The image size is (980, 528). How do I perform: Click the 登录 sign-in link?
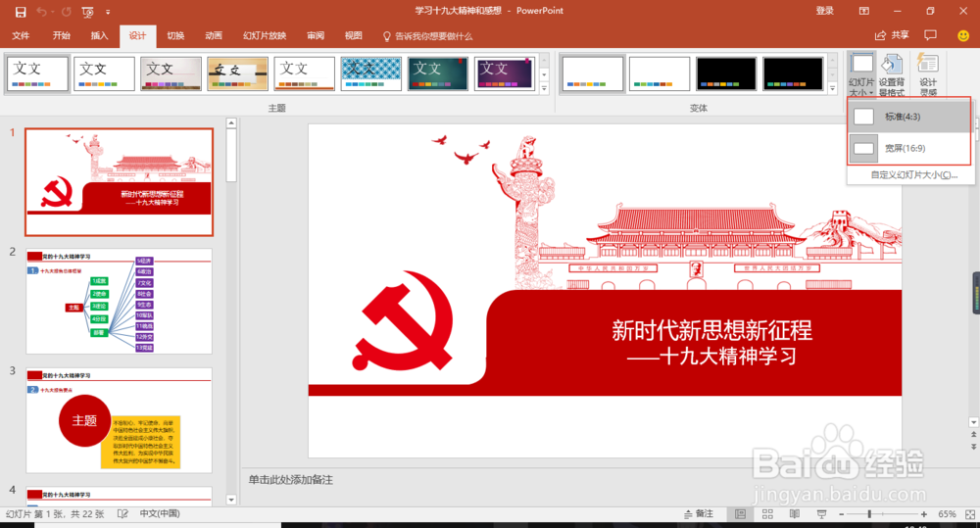click(x=825, y=11)
